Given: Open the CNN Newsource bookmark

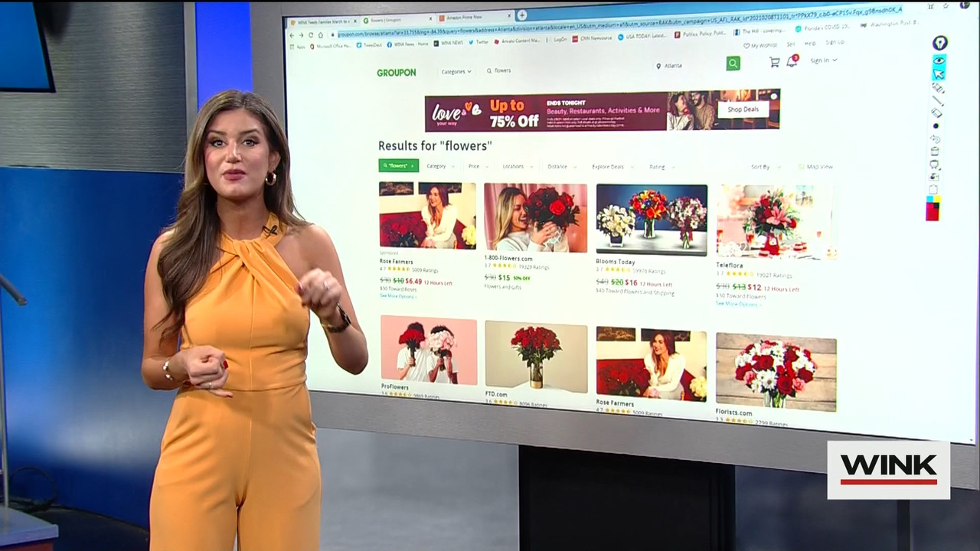Looking at the screenshot, I should click(590, 38).
